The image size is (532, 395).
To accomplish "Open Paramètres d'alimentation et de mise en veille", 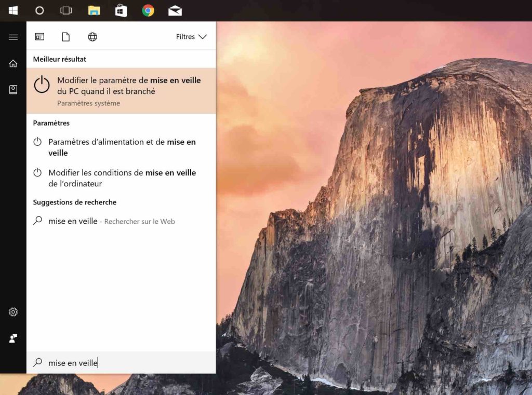I will click(121, 147).
